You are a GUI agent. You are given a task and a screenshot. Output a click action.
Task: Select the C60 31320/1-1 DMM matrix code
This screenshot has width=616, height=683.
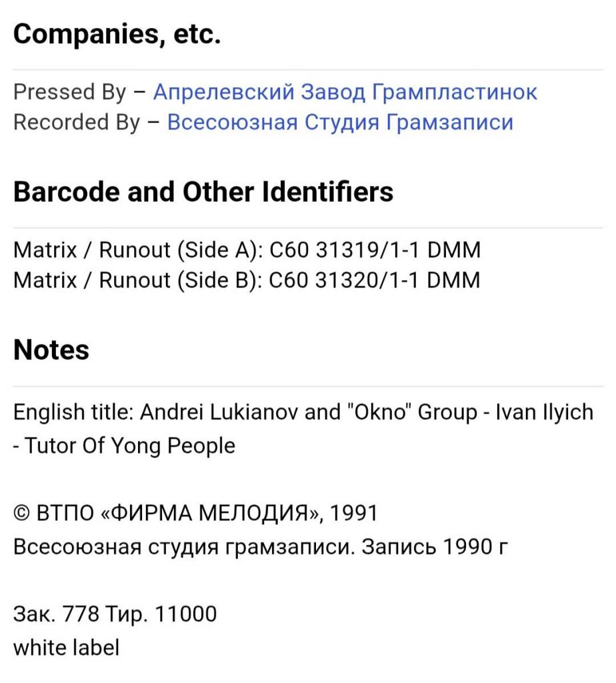pyautogui.click(x=374, y=280)
